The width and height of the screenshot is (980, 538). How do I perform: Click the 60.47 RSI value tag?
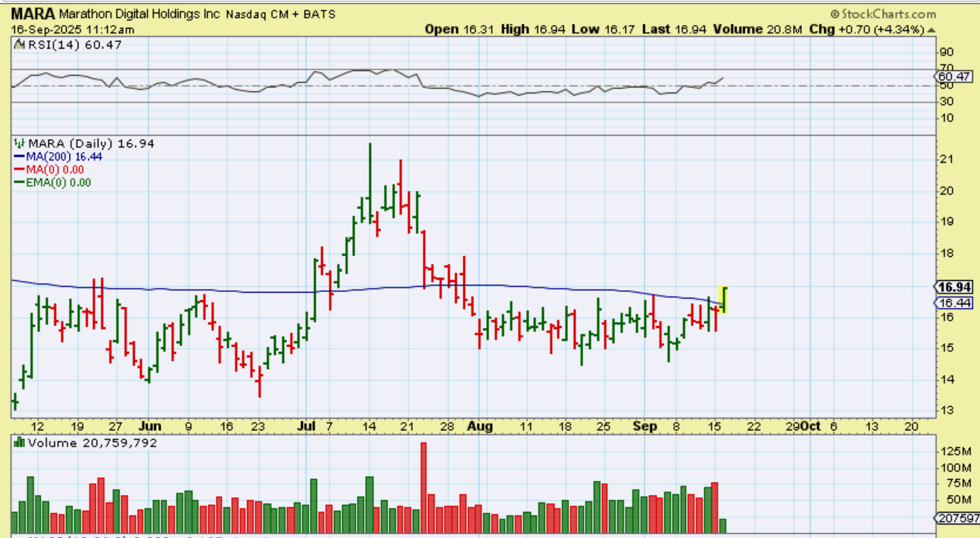[x=954, y=76]
